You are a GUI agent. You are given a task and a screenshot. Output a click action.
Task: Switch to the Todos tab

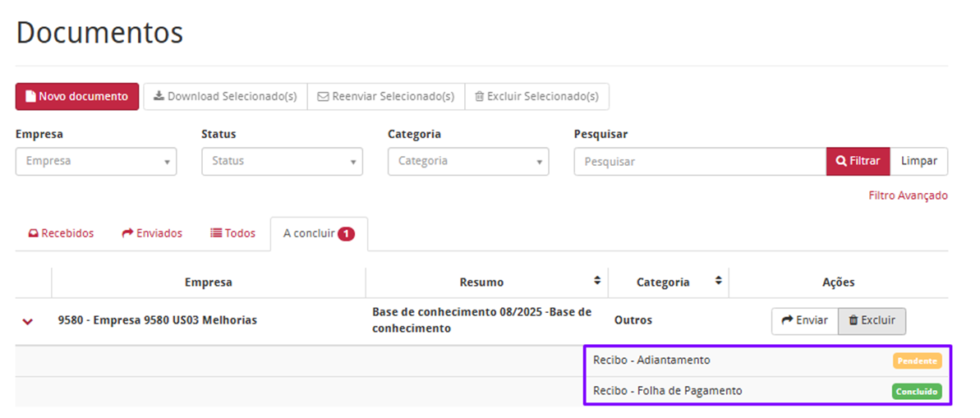233,233
